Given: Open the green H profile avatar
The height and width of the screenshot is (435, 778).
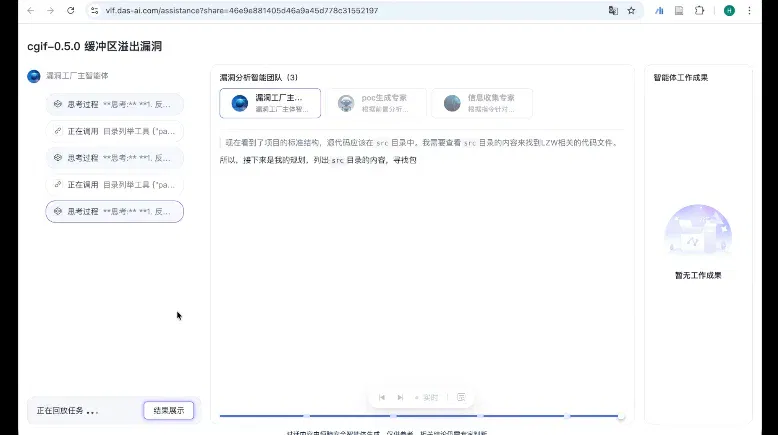Looking at the screenshot, I should 729,10.
